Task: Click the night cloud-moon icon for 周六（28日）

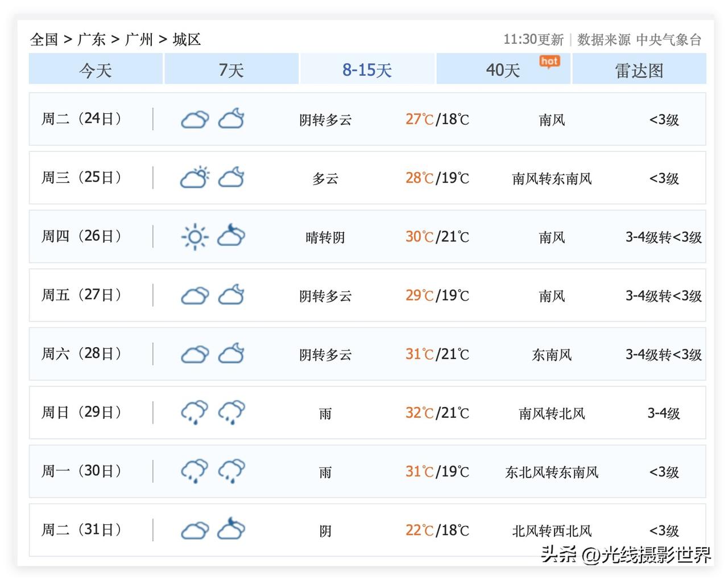Action: (x=231, y=354)
